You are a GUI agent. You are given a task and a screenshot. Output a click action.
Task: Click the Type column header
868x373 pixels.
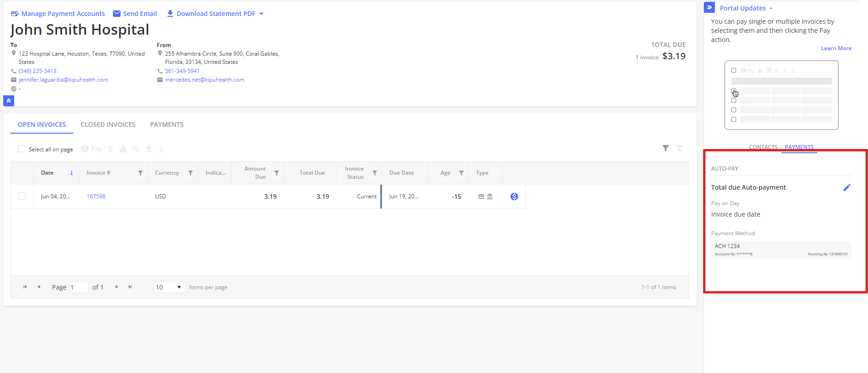482,173
